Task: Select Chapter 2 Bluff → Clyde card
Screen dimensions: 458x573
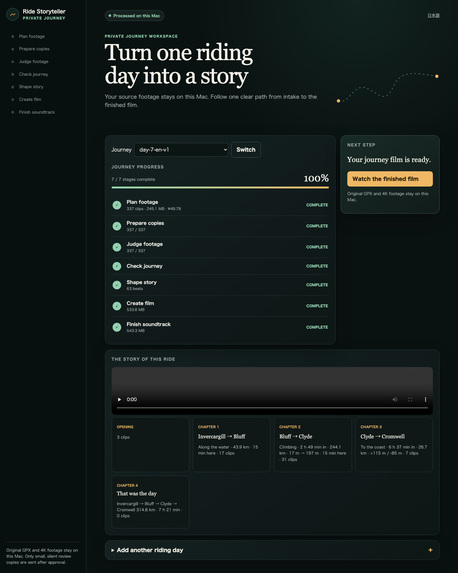Action: (x=313, y=445)
